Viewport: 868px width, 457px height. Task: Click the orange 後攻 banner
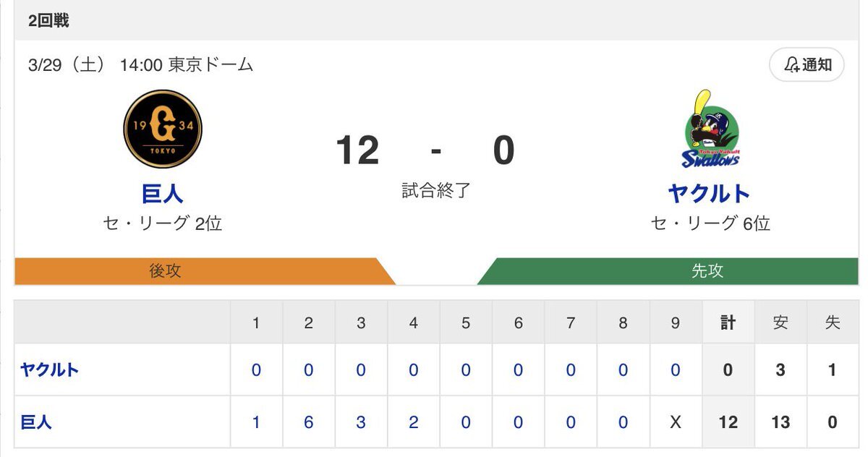coord(205,271)
